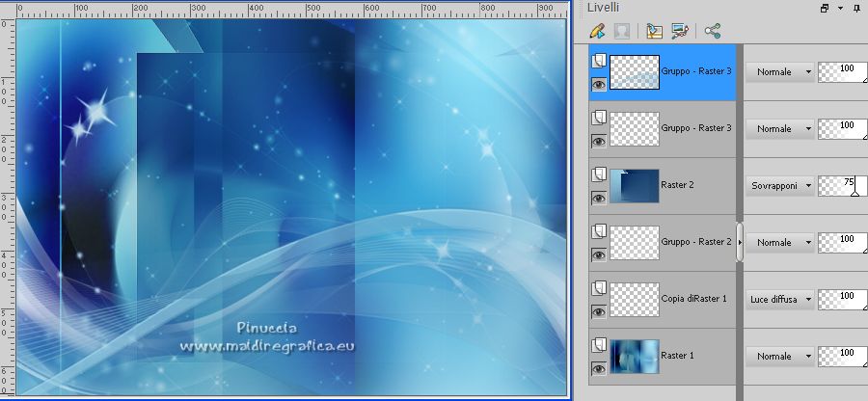Select the layer named Raster 1
The image size is (868, 401).
(x=677, y=355)
